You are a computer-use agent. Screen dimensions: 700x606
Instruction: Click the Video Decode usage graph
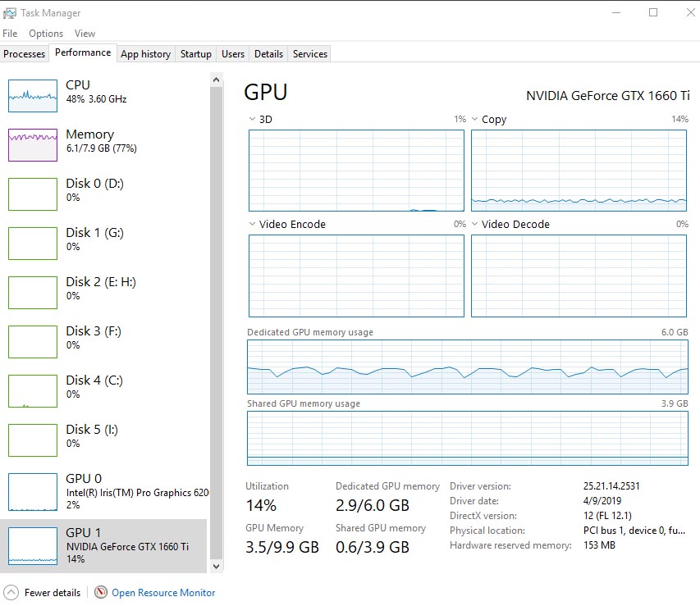579,276
